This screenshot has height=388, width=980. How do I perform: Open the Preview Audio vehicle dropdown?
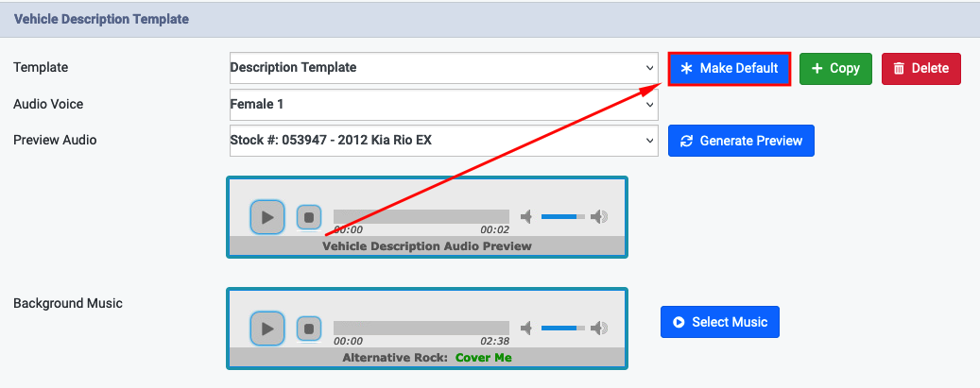pos(444,141)
